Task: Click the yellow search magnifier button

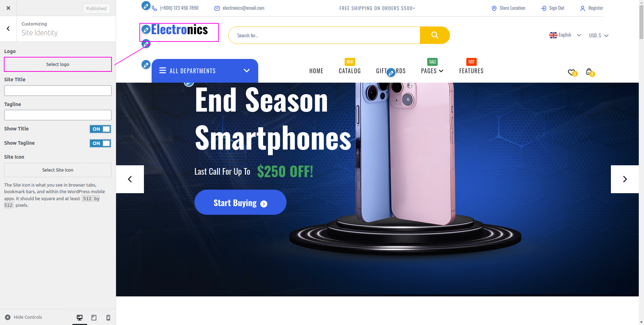Action: [x=435, y=35]
